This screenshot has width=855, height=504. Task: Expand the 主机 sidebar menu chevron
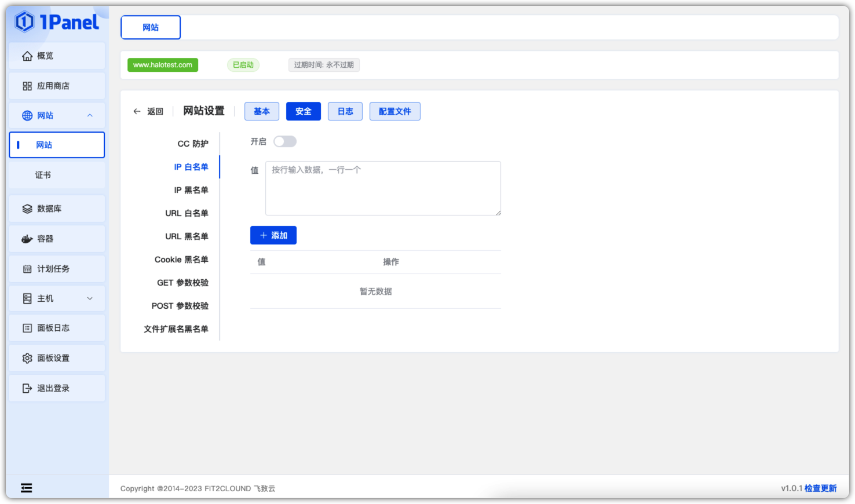90,299
